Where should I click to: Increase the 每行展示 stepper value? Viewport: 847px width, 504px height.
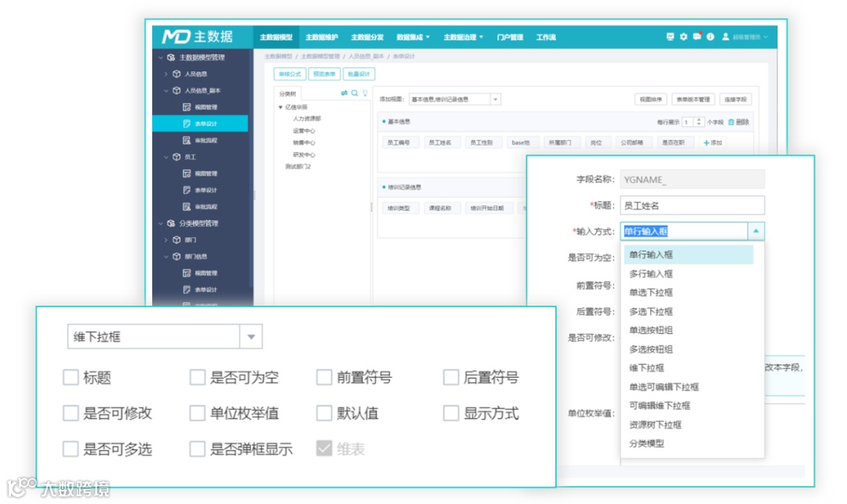coord(699,120)
